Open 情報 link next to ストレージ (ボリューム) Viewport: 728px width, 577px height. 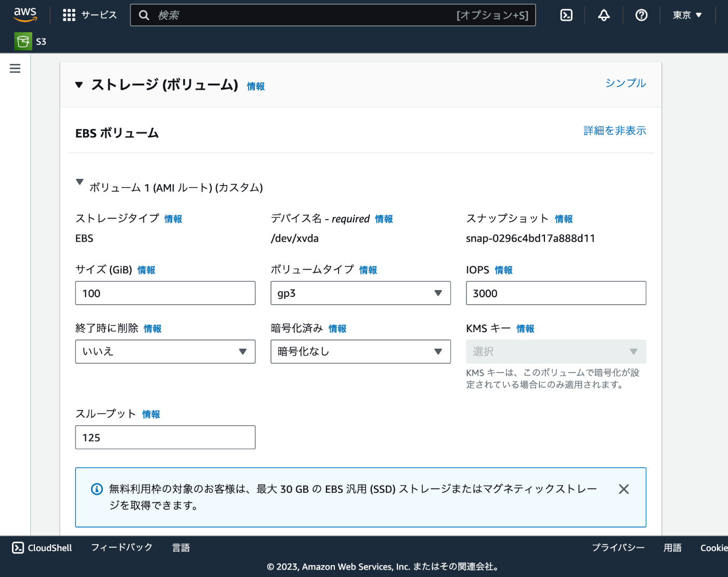(256, 86)
